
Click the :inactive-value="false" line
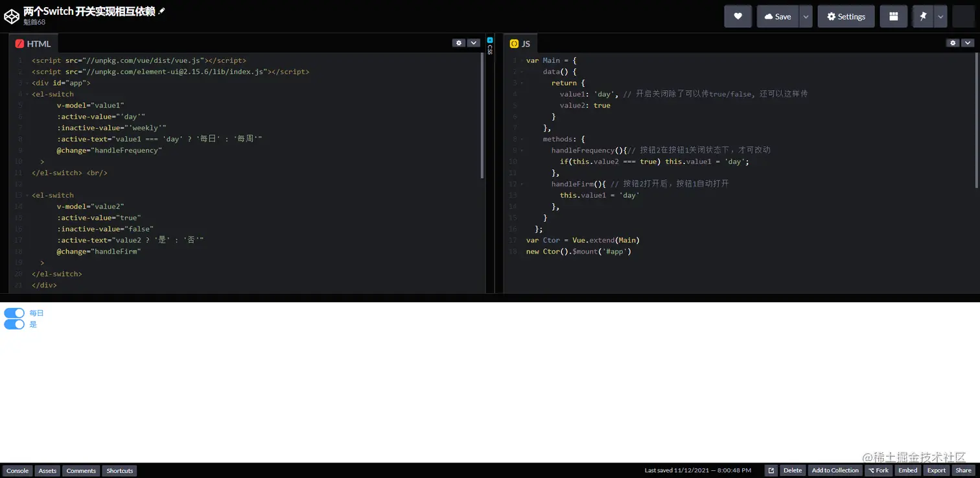click(x=105, y=229)
